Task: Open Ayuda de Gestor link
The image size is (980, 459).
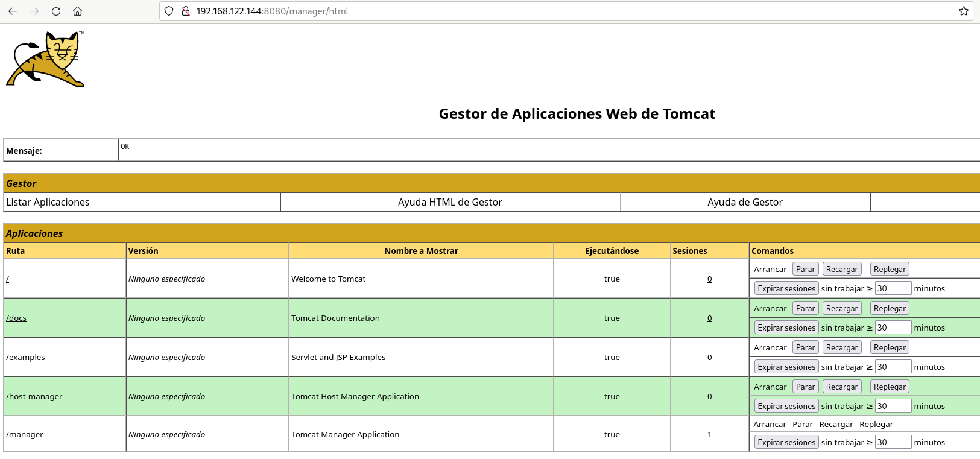Action: click(745, 202)
